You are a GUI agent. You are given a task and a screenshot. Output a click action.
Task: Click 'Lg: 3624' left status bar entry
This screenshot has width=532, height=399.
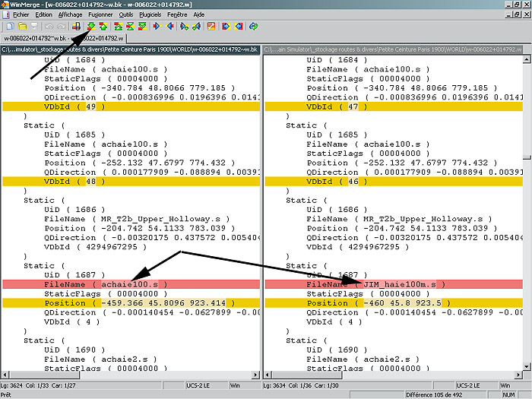click(x=11, y=385)
